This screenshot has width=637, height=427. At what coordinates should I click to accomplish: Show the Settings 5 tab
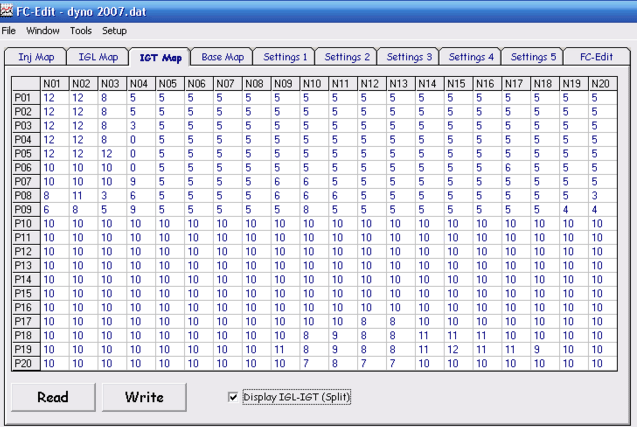tap(533, 57)
